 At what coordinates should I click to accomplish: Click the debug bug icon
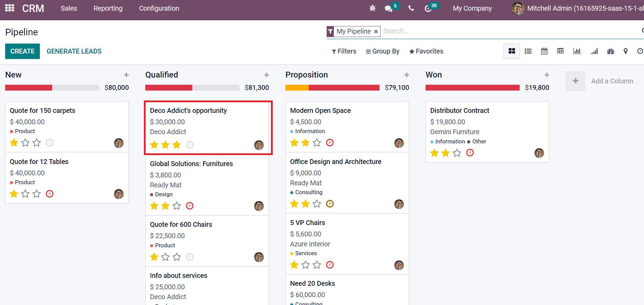[373, 8]
